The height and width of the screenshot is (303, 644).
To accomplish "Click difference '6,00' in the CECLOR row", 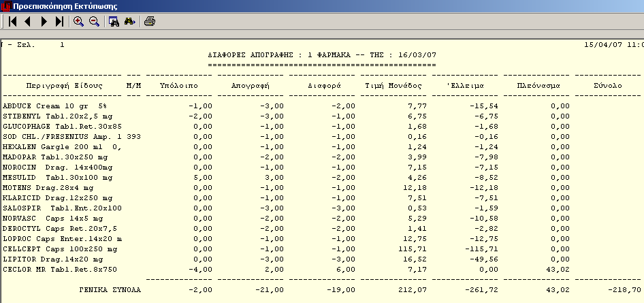I will click(x=345, y=270).
